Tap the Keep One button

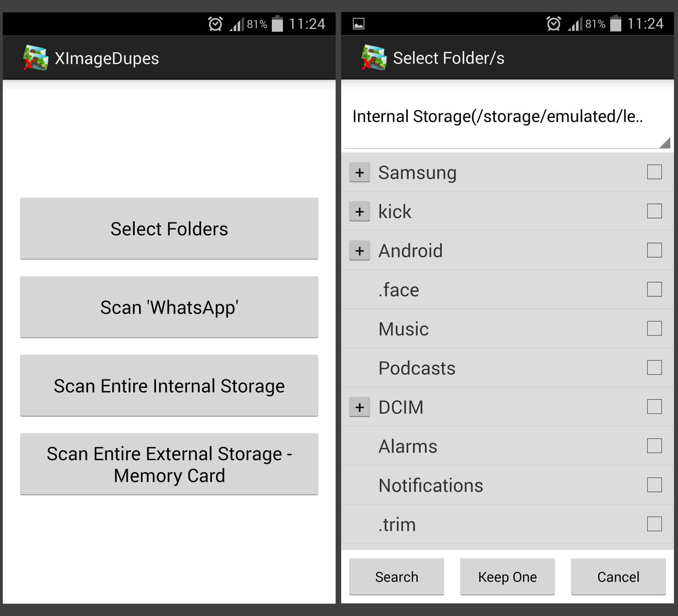(x=507, y=577)
